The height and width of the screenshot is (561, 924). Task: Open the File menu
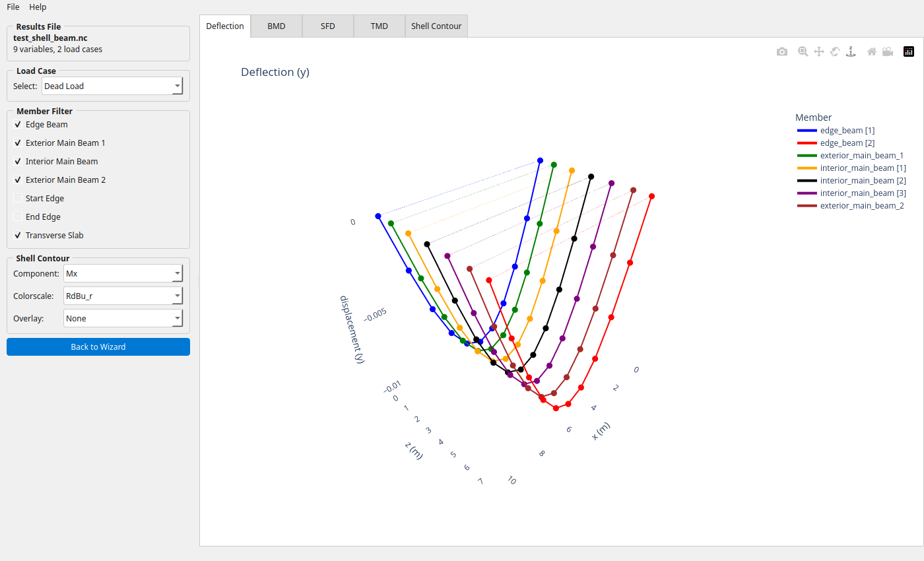click(13, 7)
